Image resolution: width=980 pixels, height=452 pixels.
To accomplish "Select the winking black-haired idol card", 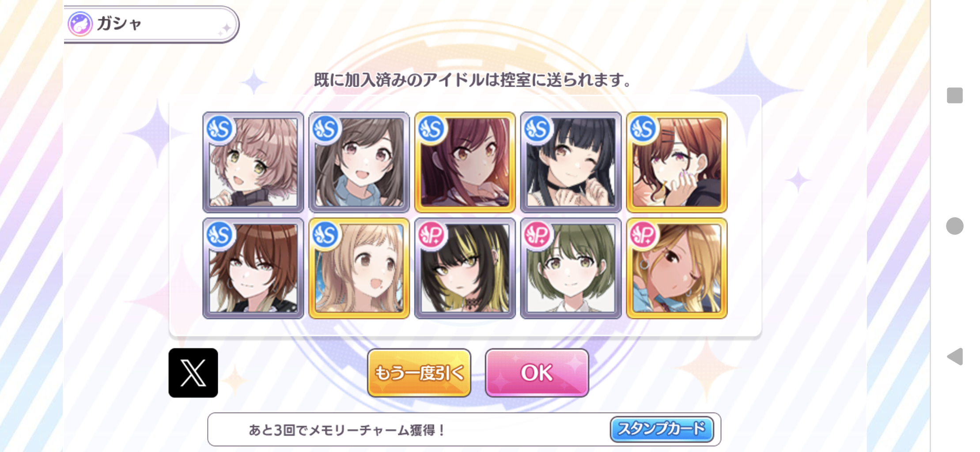I will click(571, 162).
